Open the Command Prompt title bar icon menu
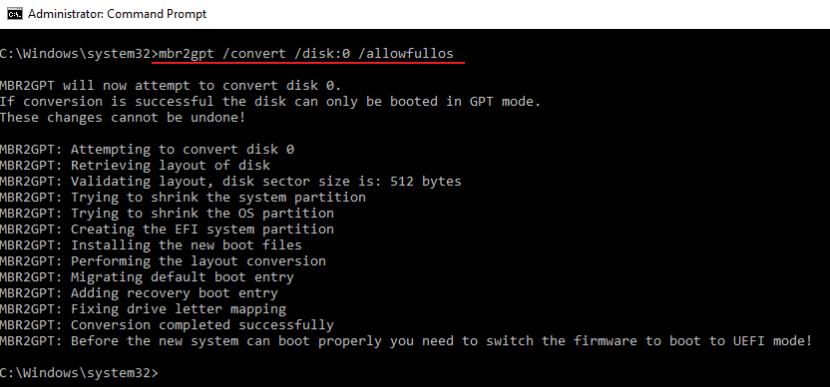The height and width of the screenshot is (387, 830). (14, 14)
